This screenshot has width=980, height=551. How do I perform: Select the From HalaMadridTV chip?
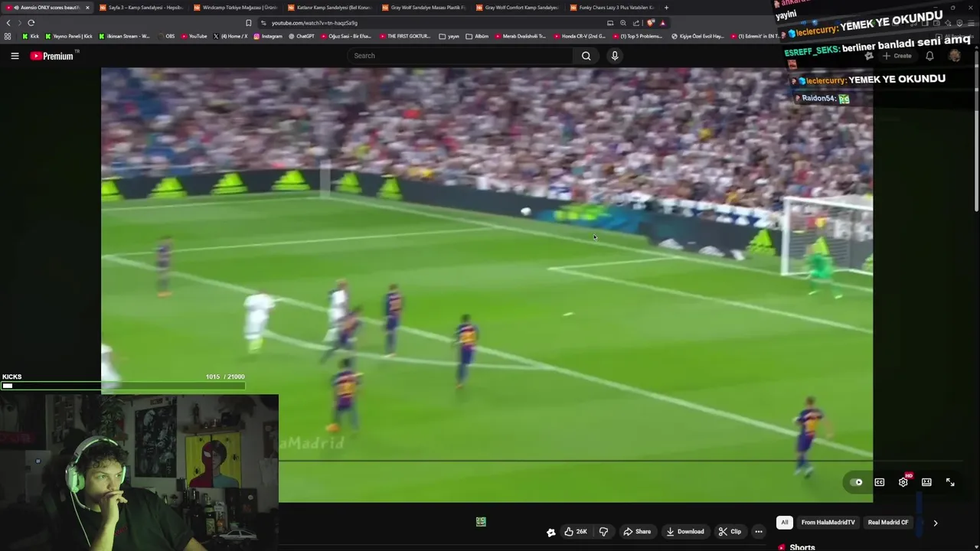[828, 523]
